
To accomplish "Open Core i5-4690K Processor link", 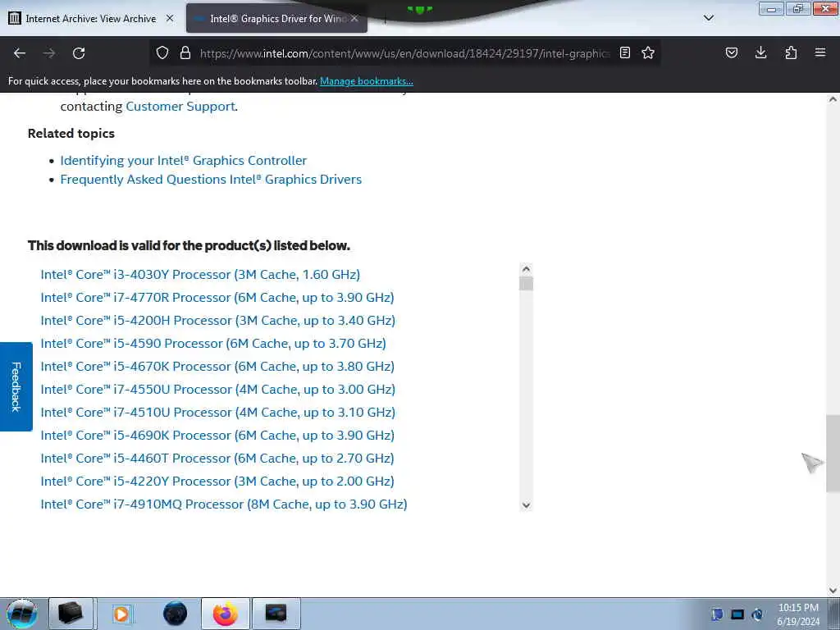I will point(217,436).
